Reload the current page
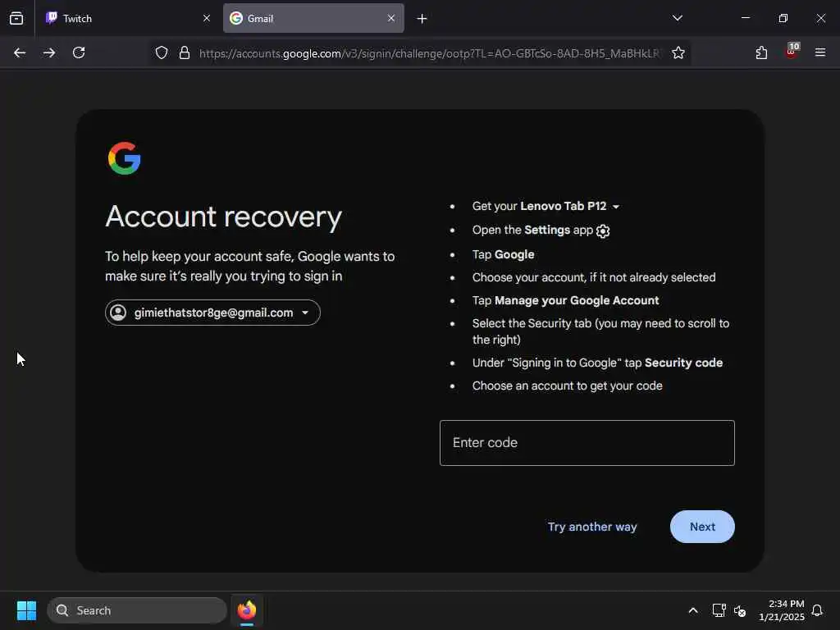 pos(79,52)
